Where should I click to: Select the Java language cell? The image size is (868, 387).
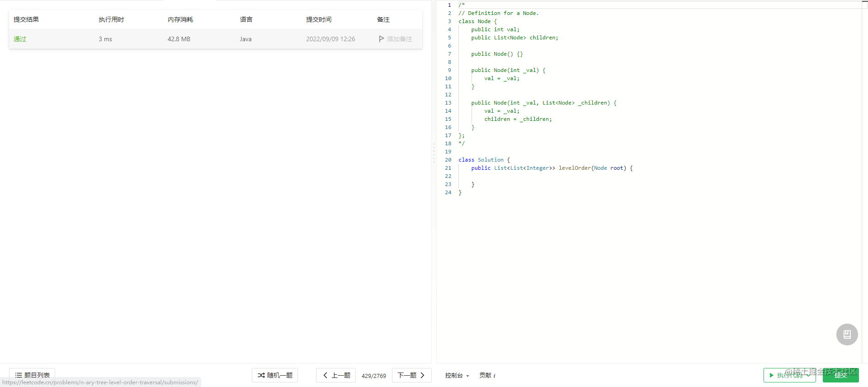(246, 39)
